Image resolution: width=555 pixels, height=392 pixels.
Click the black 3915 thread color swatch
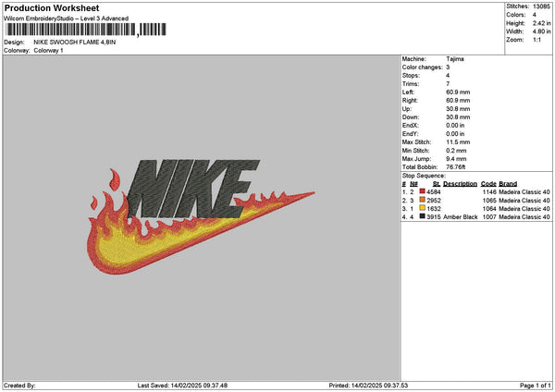[x=423, y=216]
